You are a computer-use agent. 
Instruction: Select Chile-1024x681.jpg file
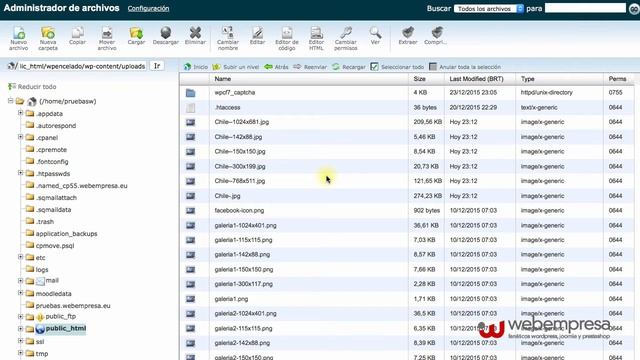click(x=407, y=122)
